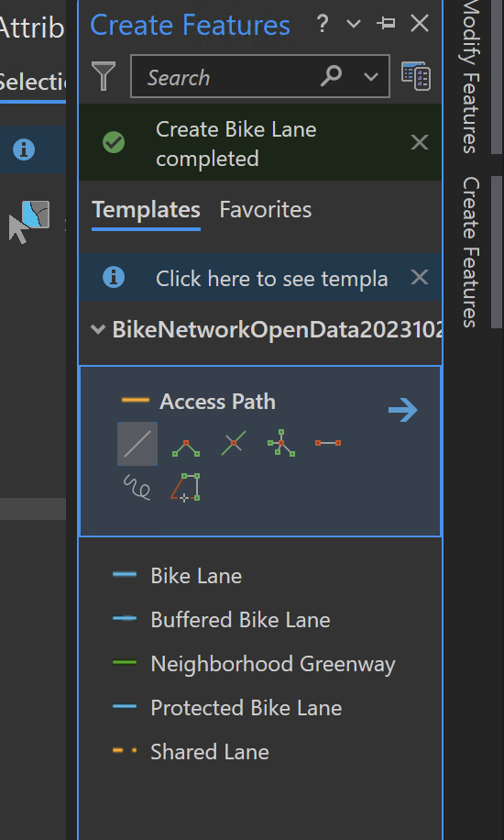This screenshot has width=504, height=840.
Task: Pick the Split tool icon
Action: pyautogui.click(x=234, y=443)
